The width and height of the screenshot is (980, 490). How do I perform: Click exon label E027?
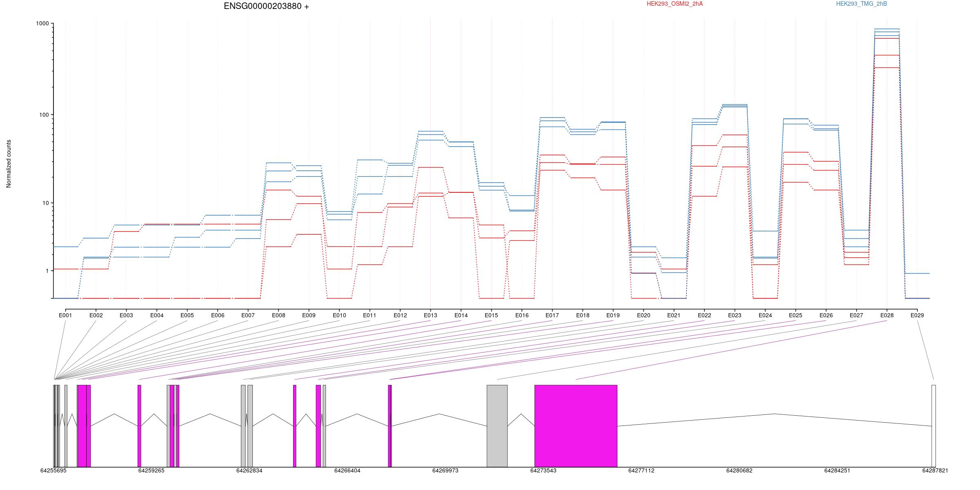coord(856,315)
